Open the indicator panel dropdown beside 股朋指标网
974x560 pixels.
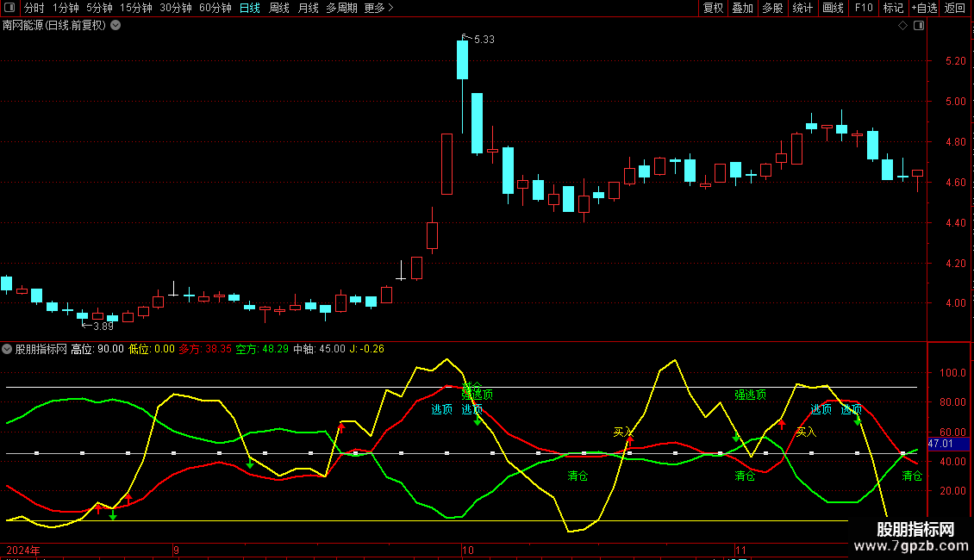coord(7,349)
